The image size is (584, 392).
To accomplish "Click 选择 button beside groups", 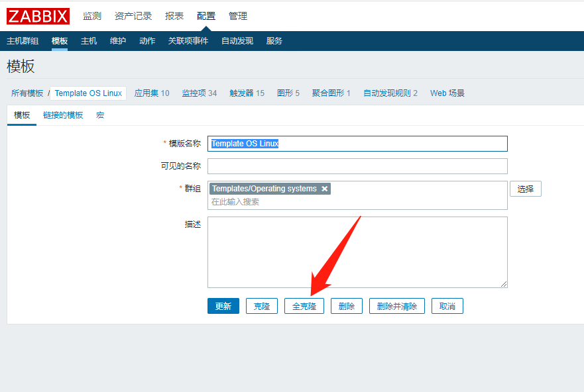I will tap(525, 189).
